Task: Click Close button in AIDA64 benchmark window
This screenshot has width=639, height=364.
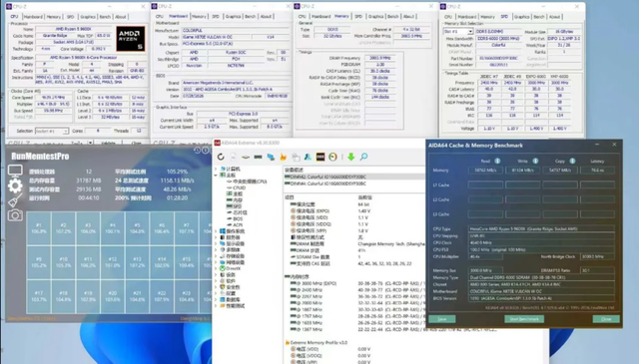Action: tap(606, 319)
